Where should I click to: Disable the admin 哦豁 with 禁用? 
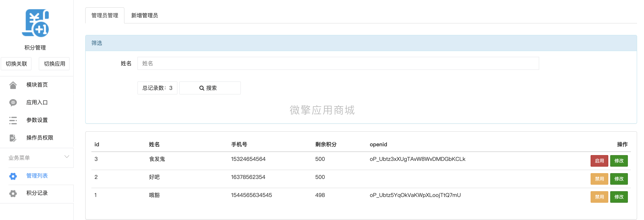pyautogui.click(x=599, y=197)
